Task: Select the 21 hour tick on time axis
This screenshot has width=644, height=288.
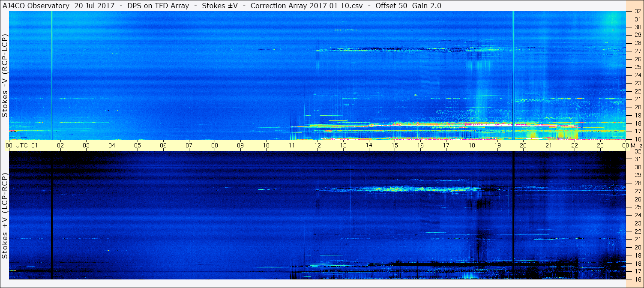Action: pyautogui.click(x=549, y=145)
